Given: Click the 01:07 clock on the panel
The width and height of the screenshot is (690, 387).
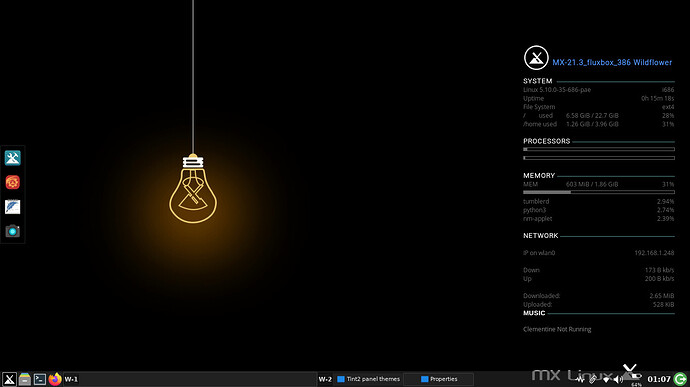Looking at the screenshot, I should coord(659,379).
